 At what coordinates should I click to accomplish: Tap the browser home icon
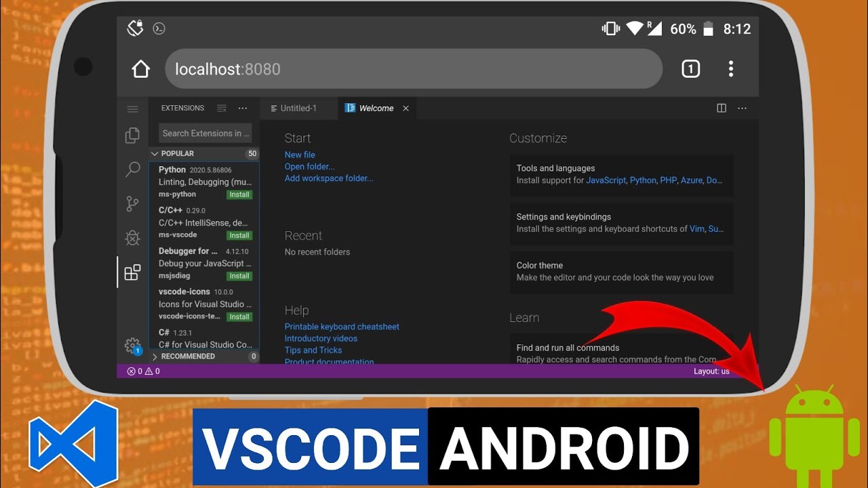[140, 69]
